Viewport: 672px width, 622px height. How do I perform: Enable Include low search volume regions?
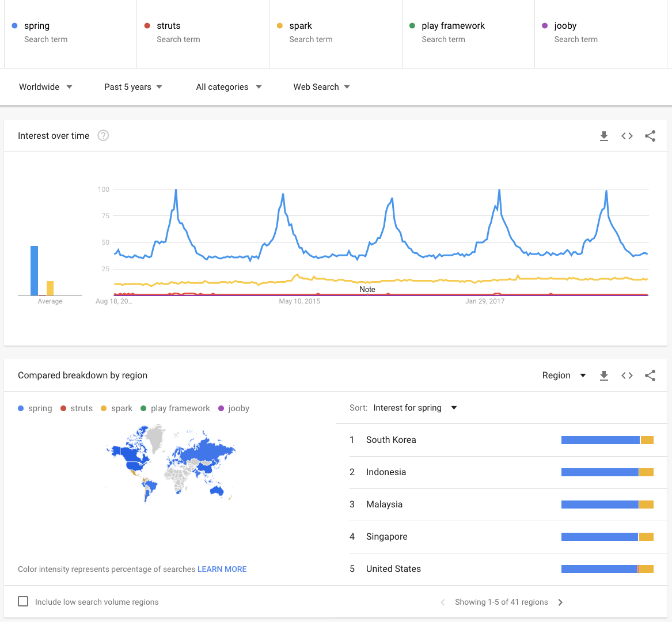(23, 601)
